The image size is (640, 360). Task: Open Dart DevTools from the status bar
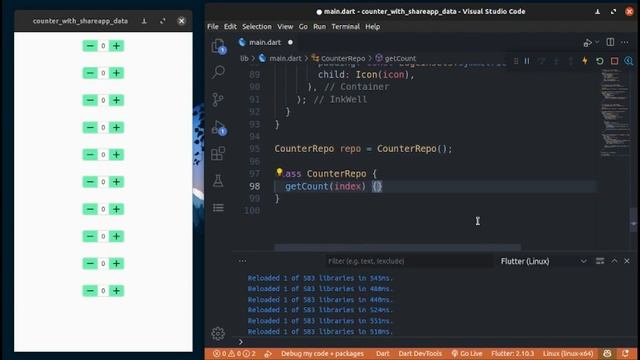(x=420, y=354)
